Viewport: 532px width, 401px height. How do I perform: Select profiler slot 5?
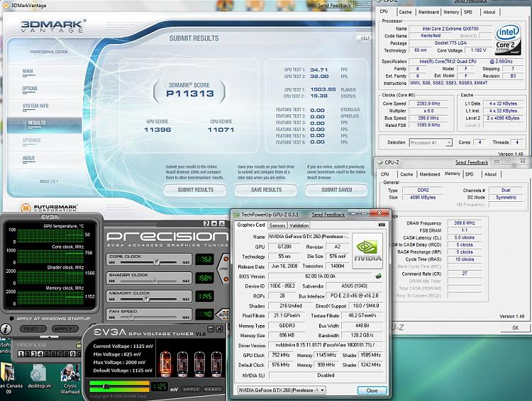tap(47, 354)
